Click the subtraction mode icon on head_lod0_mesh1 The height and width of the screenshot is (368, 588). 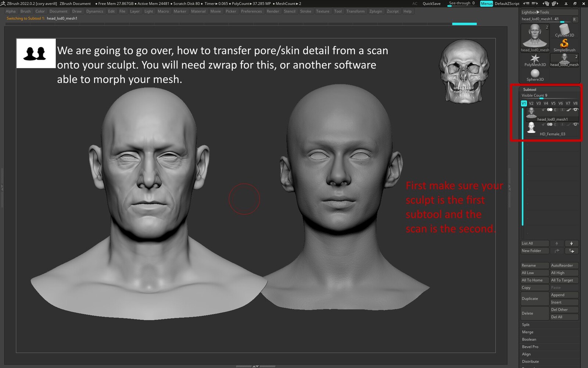point(556,110)
